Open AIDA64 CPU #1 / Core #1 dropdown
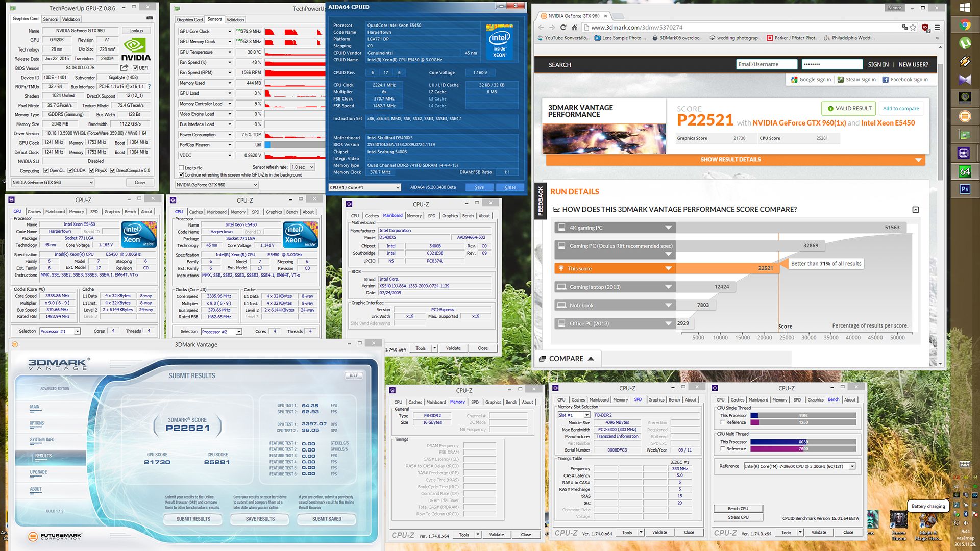This screenshot has height=551, width=980. 364,187
